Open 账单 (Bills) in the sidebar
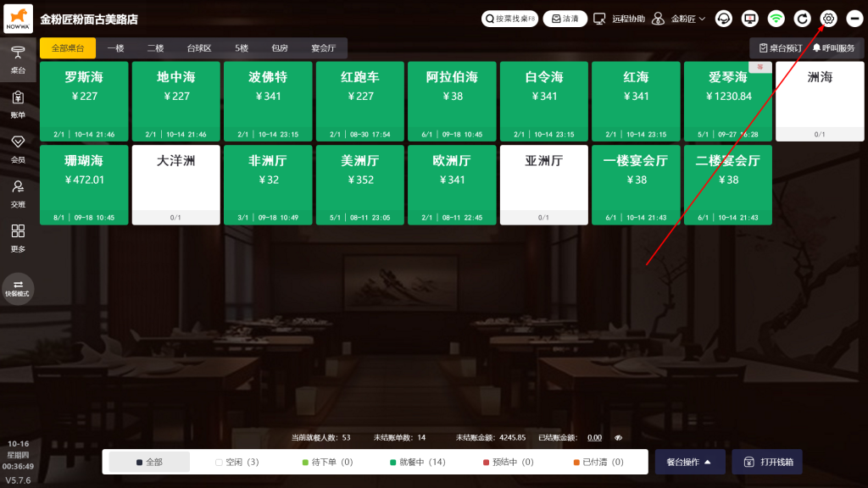Viewport: 868px width, 488px height. point(18,103)
